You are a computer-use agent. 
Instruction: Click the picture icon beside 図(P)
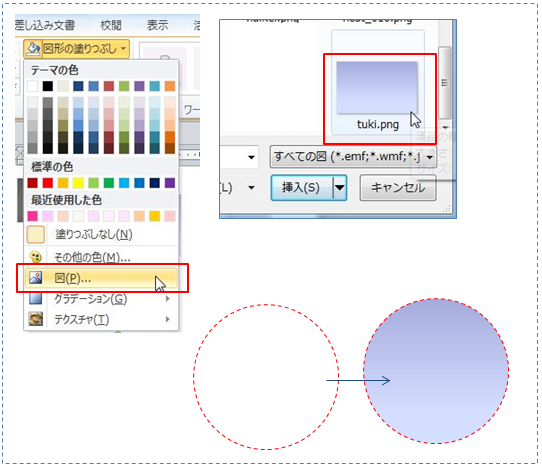pyautogui.click(x=36, y=278)
